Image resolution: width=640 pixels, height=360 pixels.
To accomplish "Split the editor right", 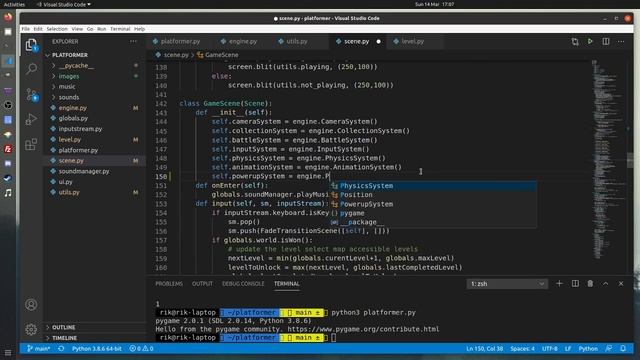I will pos(606,41).
